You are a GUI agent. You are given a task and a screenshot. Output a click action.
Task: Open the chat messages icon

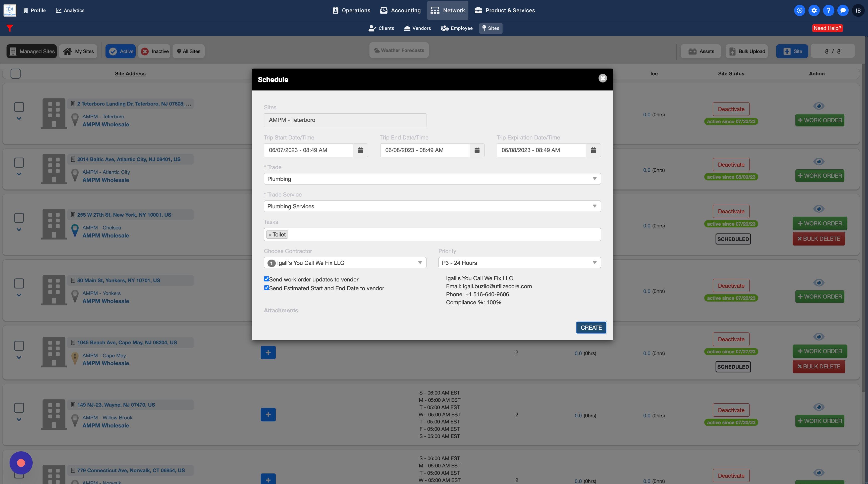(843, 11)
